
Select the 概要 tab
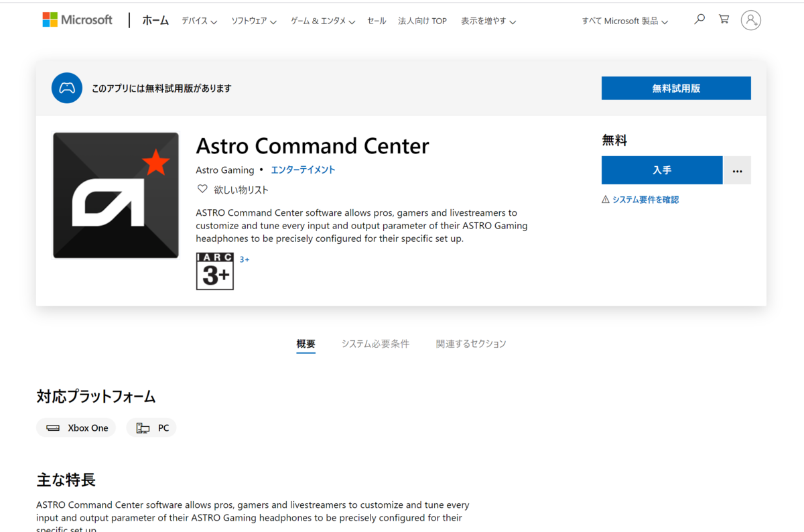point(306,344)
